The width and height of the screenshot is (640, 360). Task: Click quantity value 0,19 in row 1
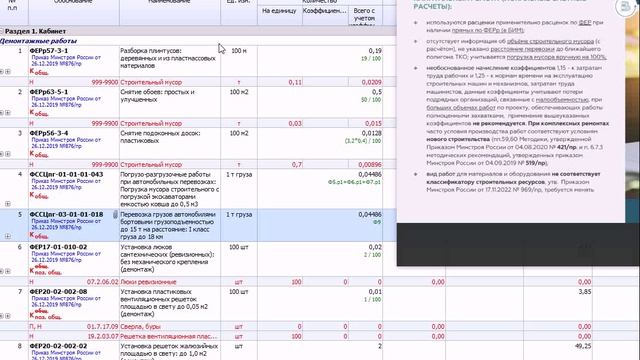(375, 51)
